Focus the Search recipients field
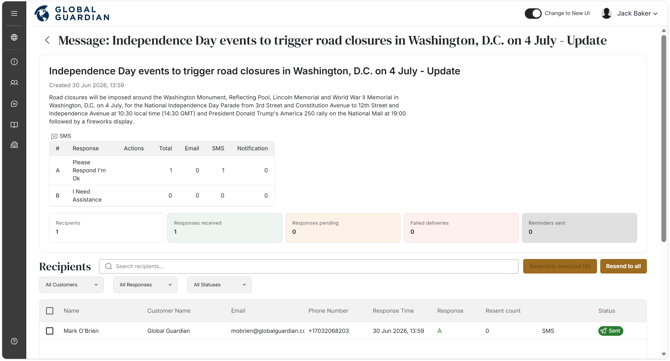 (x=309, y=266)
